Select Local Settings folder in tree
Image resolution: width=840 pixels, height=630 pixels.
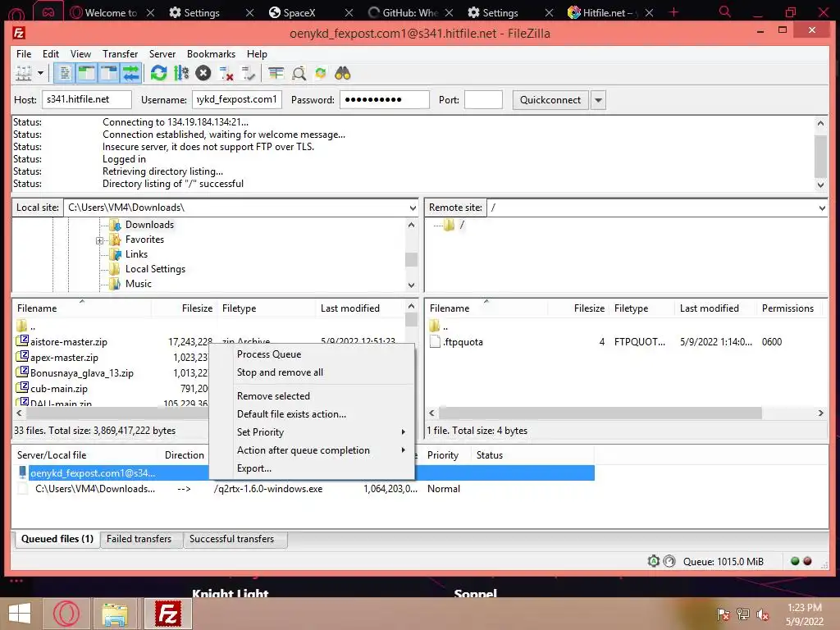coord(155,269)
